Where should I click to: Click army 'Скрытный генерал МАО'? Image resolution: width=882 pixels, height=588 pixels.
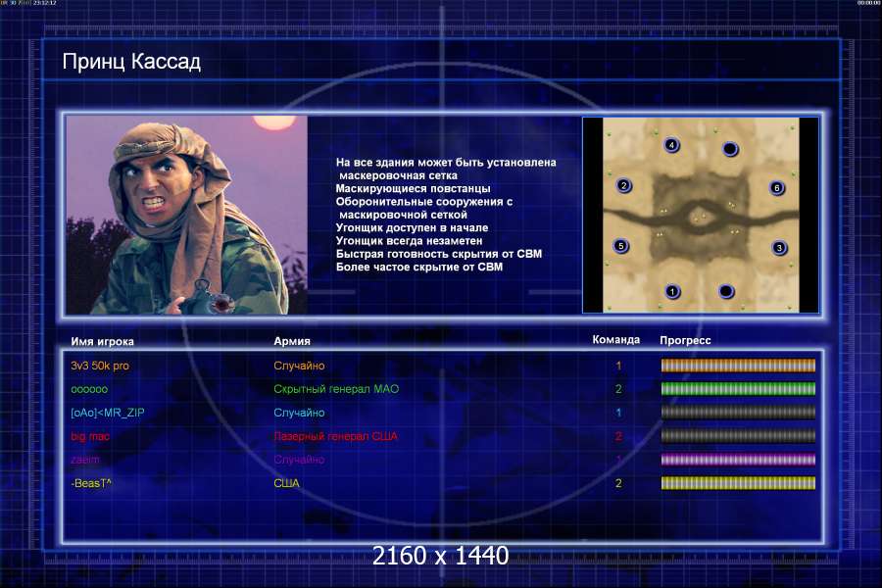(x=336, y=389)
